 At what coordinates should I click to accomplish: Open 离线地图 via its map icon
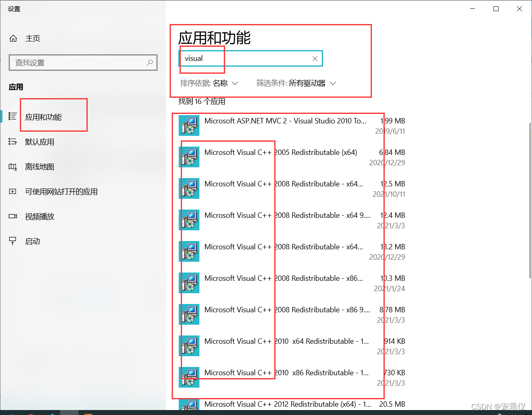[x=13, y=167]
